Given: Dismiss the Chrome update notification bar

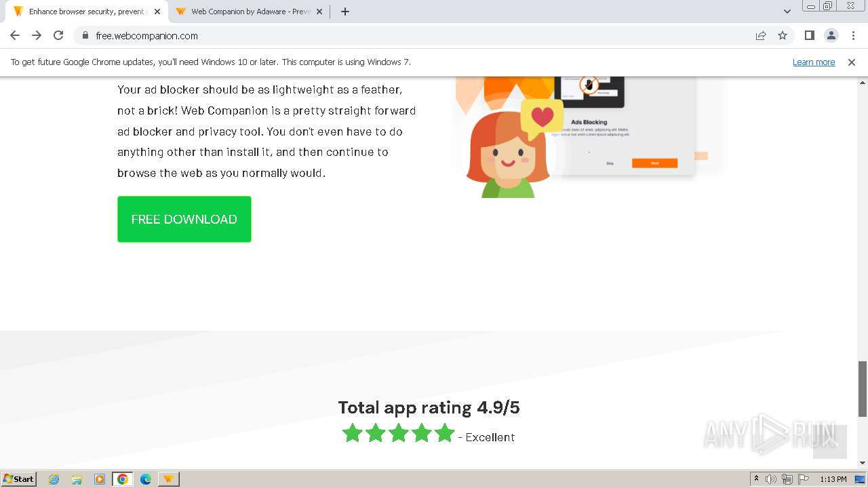Looking at the screenshot, I should 851,62.
